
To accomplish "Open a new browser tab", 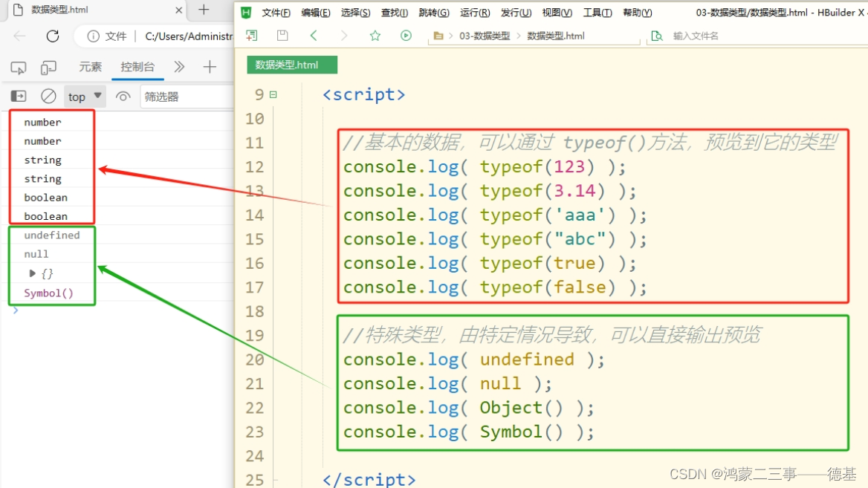I will coord(204,10).
